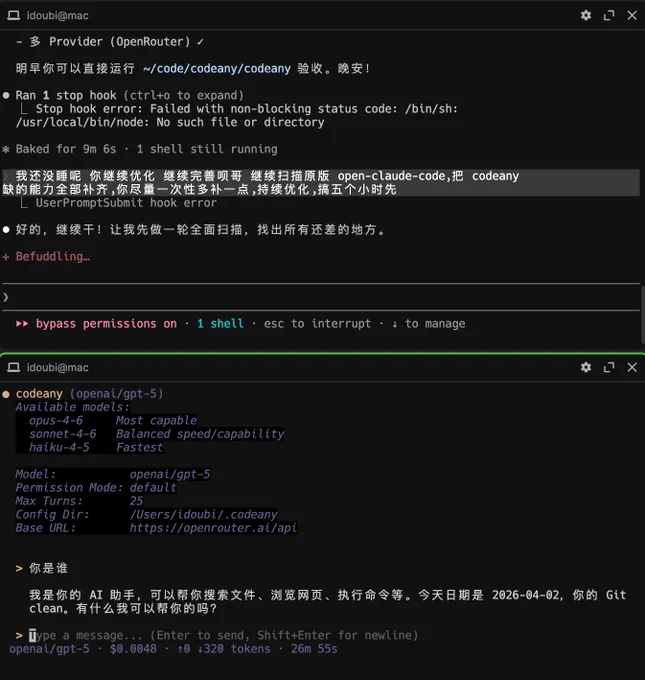Screen dimensions: 645x680
Task: Click 'openai/gpt-5' in bottom status line
Action: (x=49, y=649)
